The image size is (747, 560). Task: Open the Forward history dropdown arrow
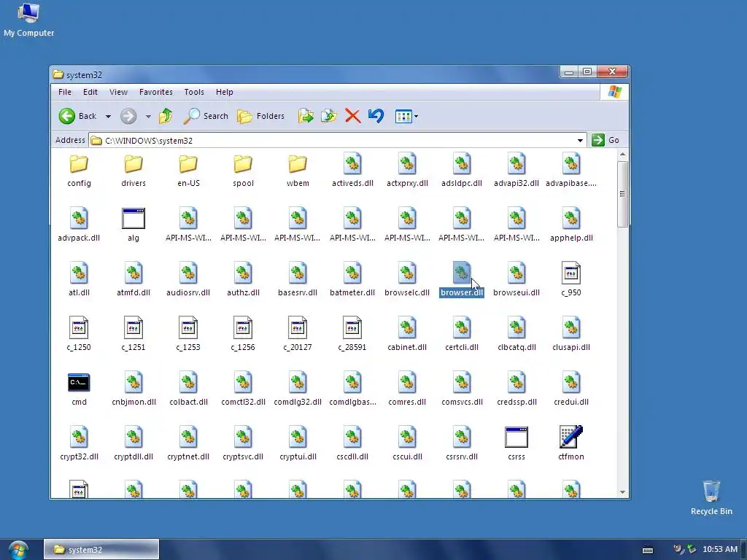148,116
